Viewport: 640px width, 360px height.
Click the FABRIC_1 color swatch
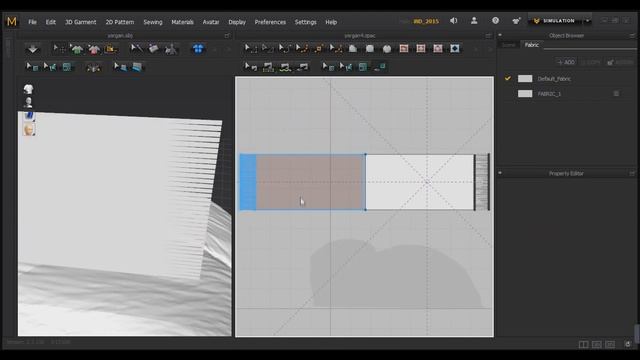[x=525, y=93]
